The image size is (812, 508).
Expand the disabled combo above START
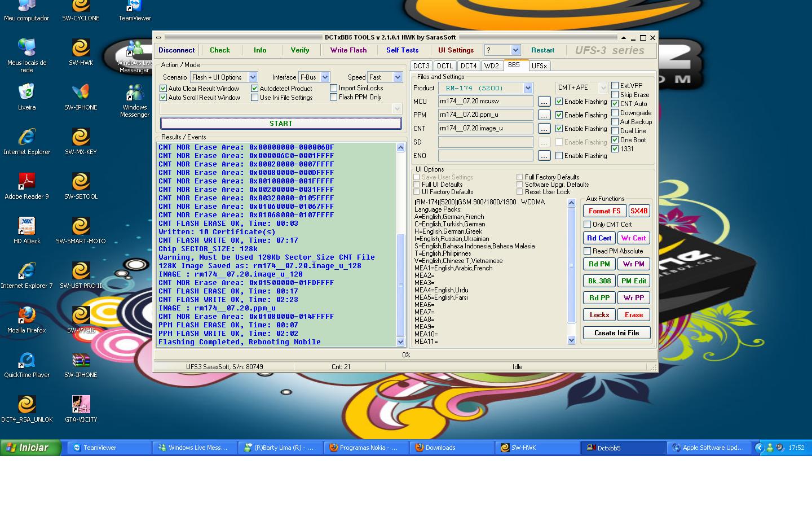pyautogui.click(x=397, y=108)
